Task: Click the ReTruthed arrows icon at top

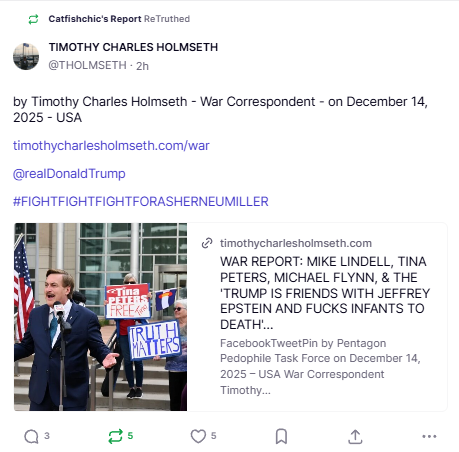Action: tap(33, 19)
